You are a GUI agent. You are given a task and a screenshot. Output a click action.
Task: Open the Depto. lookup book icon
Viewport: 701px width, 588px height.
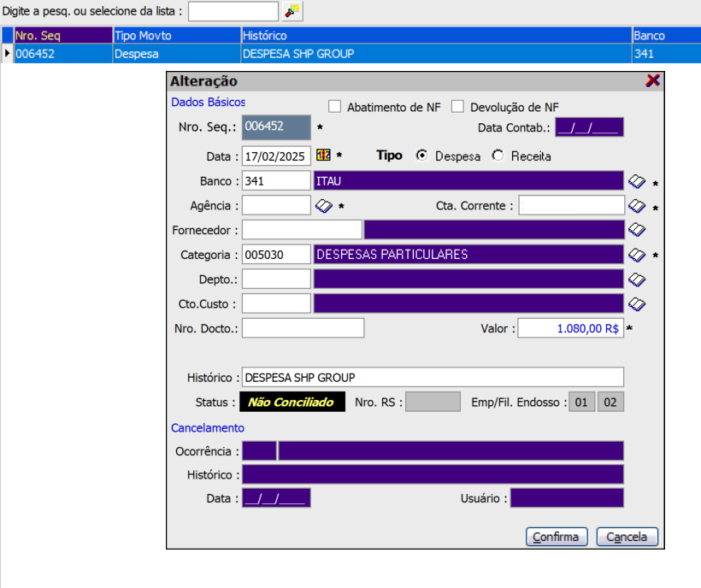pos(636,279)
